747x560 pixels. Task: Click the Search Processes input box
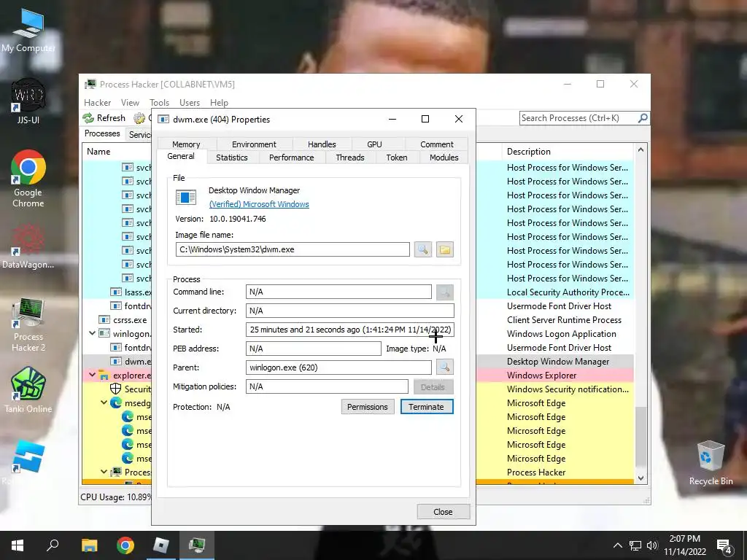(578, 118)
